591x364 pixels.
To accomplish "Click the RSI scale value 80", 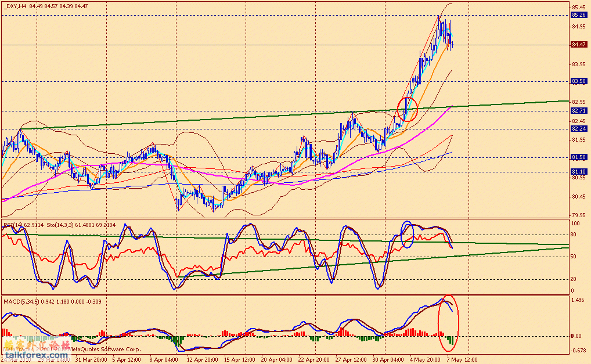I will coord(574,235).
